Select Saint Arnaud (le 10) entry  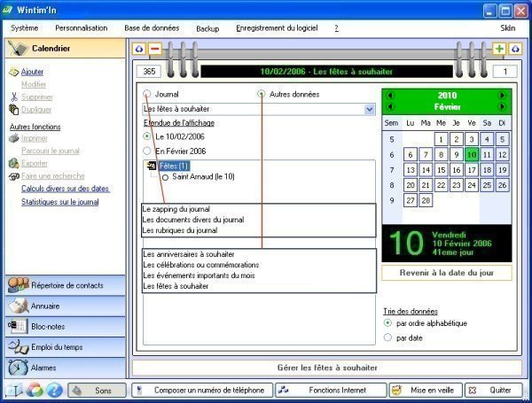(x=203, y=176)
